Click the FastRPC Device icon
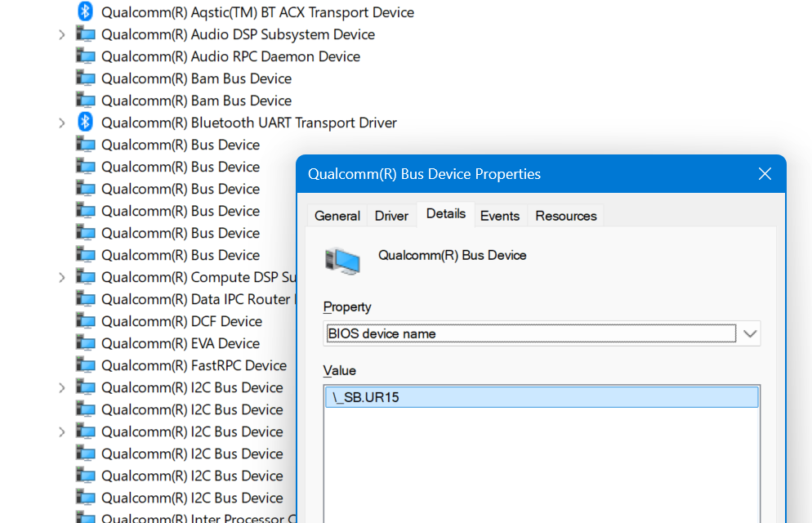The image size is (812, 523). pos(86,365)
